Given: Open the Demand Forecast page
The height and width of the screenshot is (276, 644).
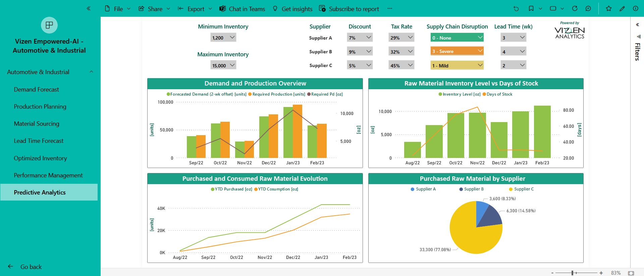Looking at the screenshot, I should coord(36,90).
